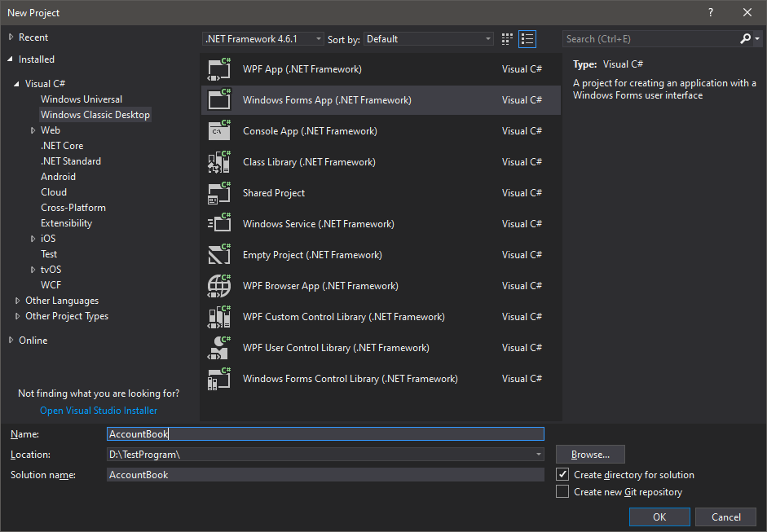Switch to small icons grid view

point(507,39)
